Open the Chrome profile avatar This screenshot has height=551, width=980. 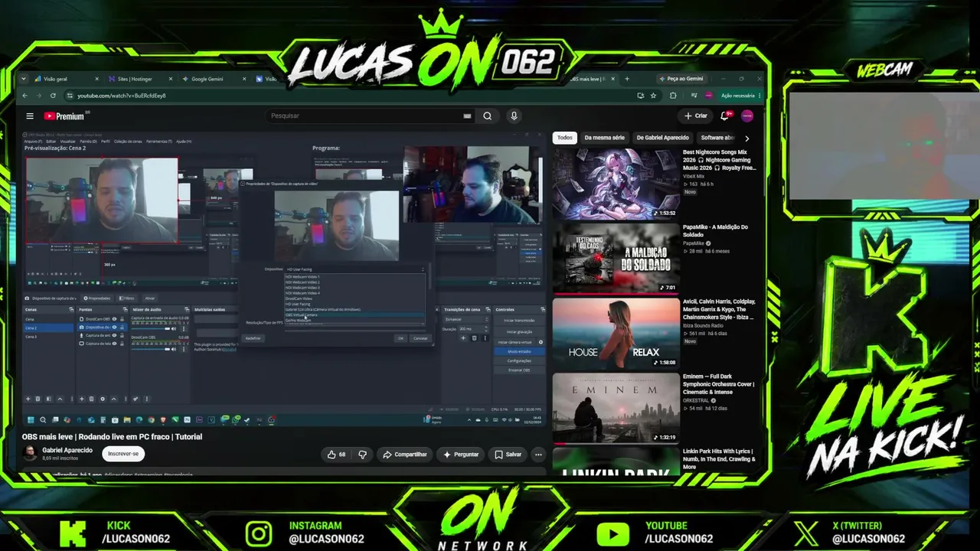[x=709, y=96]
